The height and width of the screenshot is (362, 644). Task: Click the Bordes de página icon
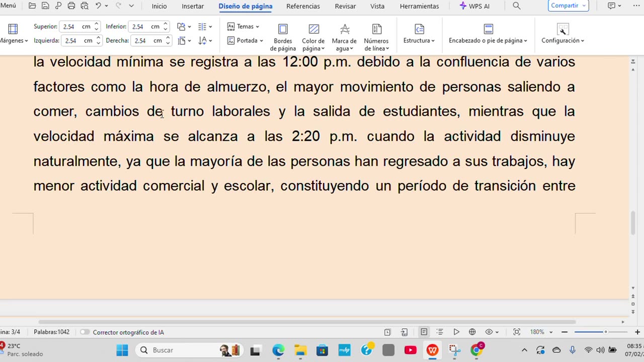[283, 29]
